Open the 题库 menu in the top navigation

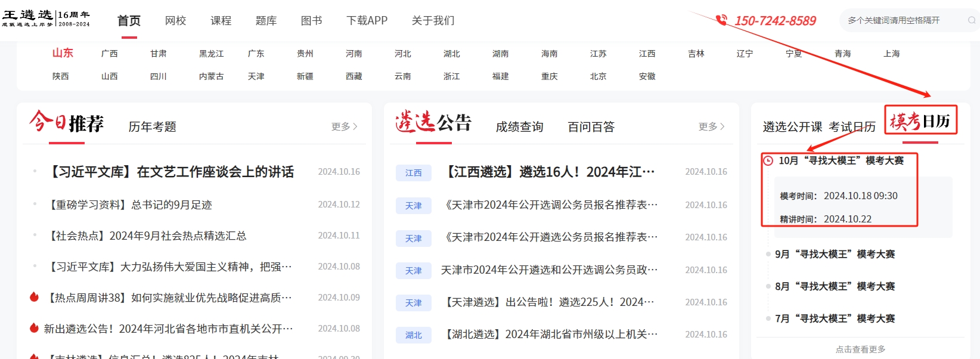266,20
